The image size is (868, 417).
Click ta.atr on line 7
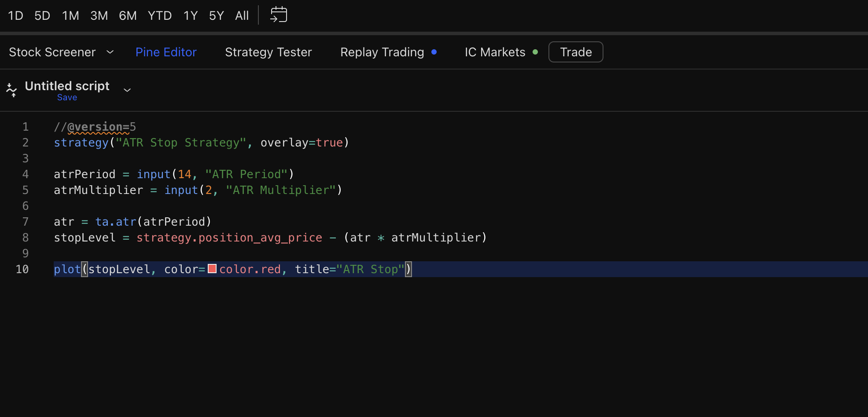tap(116, 222)
